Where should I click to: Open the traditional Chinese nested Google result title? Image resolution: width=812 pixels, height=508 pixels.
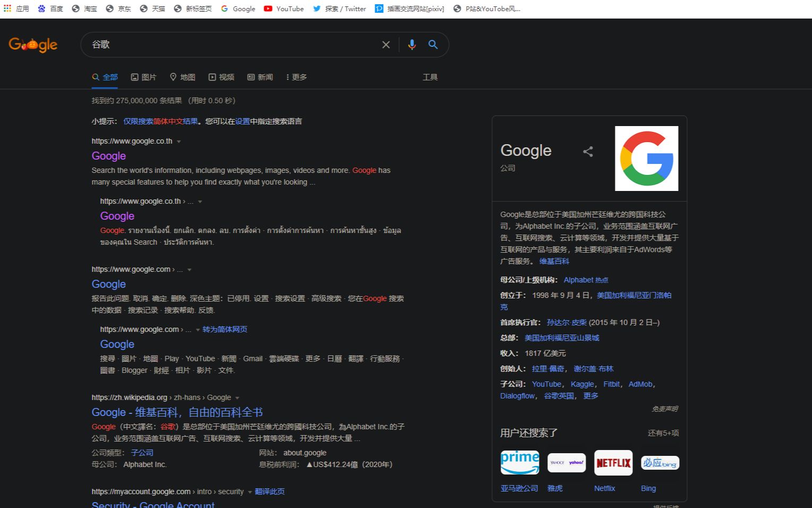point(117,344)
